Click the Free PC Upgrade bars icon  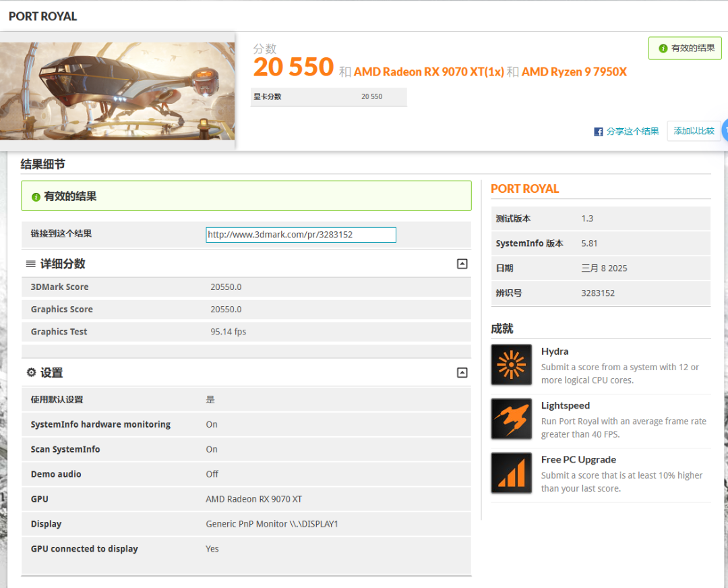[x=511, y=473]
